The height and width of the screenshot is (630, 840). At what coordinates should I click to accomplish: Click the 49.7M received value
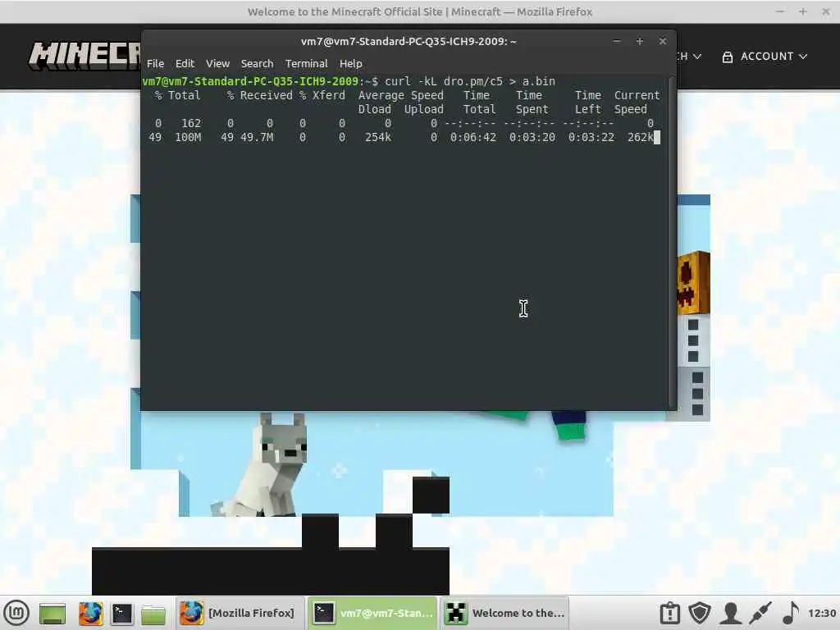pos(257,137)
